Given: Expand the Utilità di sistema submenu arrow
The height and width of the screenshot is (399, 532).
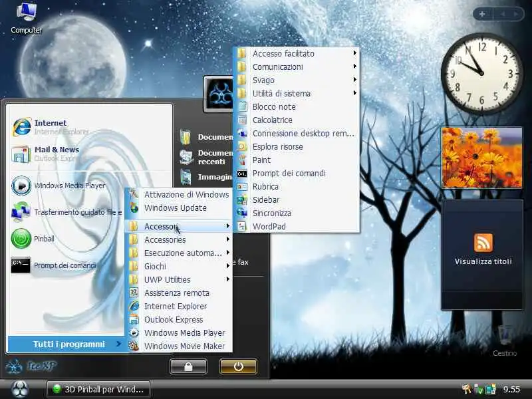Looking at the screenshot, I should pos(354,92).
